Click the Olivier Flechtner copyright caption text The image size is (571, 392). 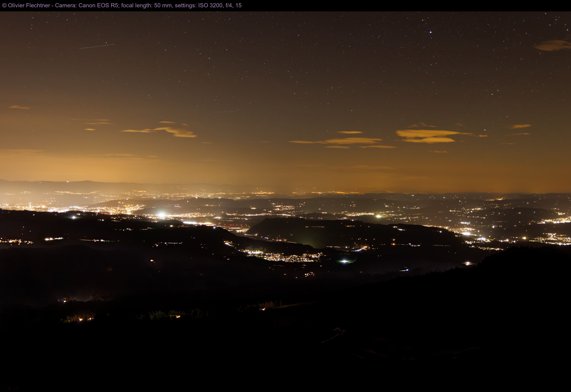(122, 5)
